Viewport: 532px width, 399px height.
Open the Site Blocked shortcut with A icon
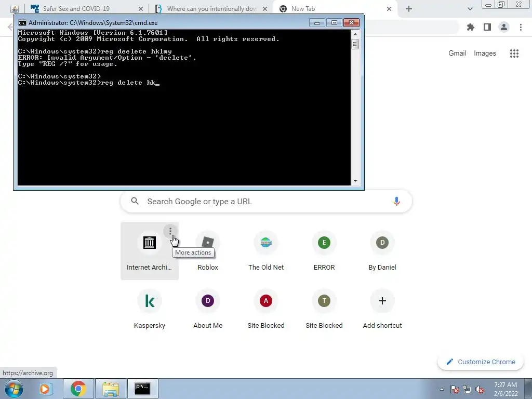coord(266,309)
